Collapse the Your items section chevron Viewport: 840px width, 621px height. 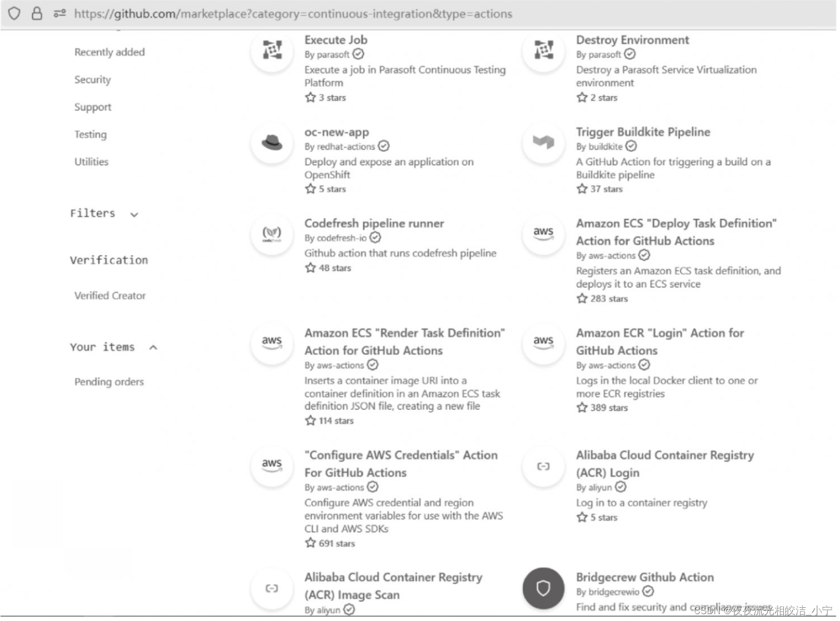153,347
